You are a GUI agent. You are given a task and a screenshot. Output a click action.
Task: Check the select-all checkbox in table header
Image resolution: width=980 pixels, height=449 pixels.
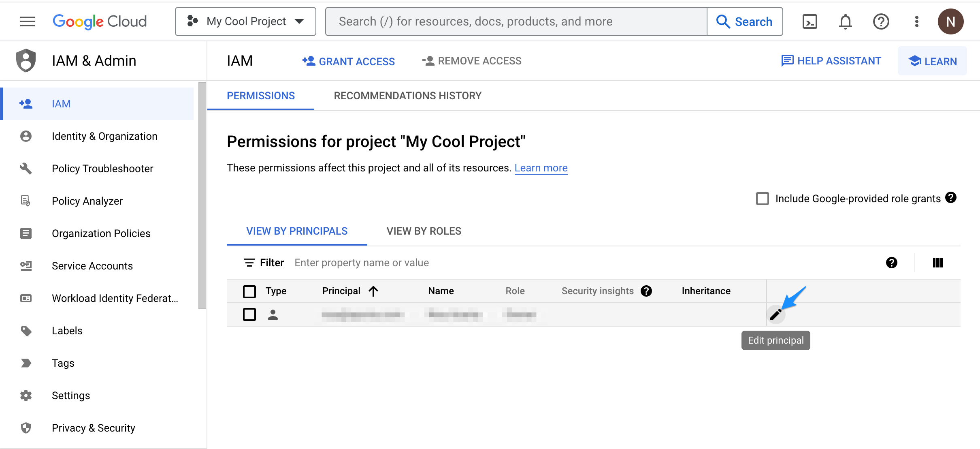coord(249,291)
